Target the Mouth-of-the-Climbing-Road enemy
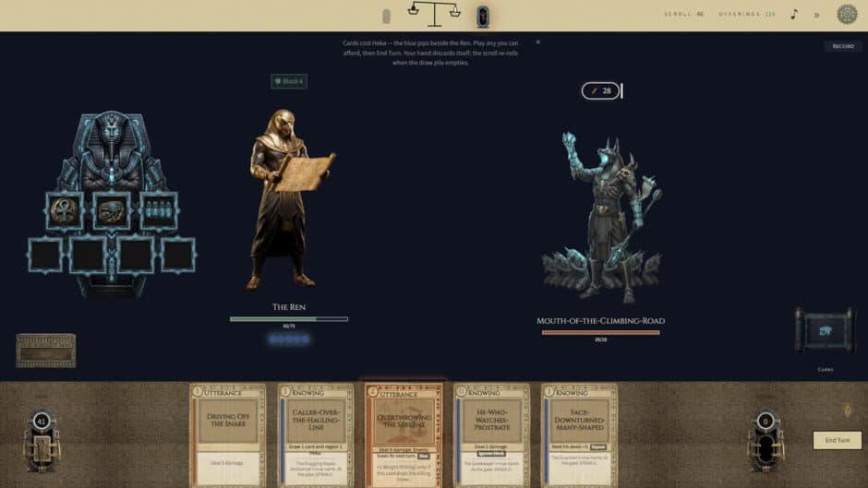The width and height of the screenshot is (868, 488). tap(602, 219)
